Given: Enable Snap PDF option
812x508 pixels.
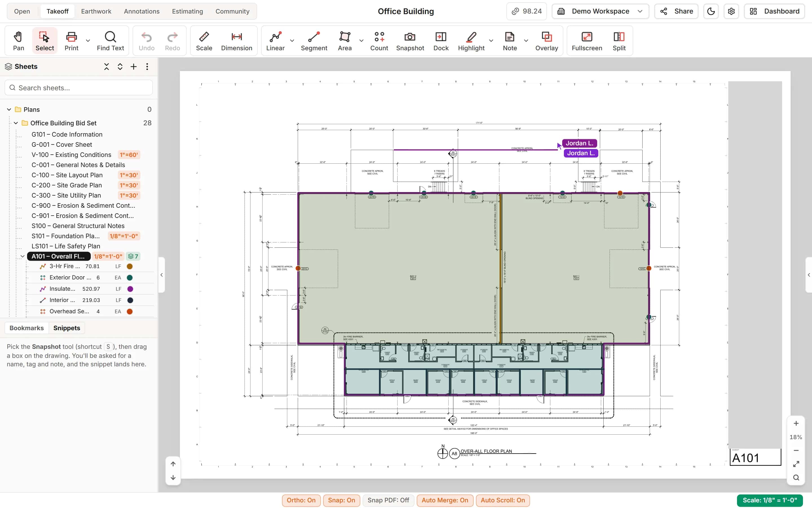Looking at the screenshot, I should [388, 500].
